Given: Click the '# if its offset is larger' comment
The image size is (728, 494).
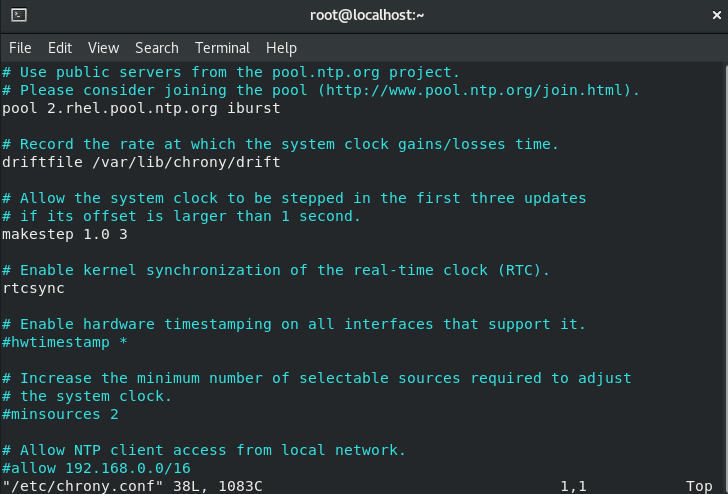Looking at the screenshot, I should [181, 216].
